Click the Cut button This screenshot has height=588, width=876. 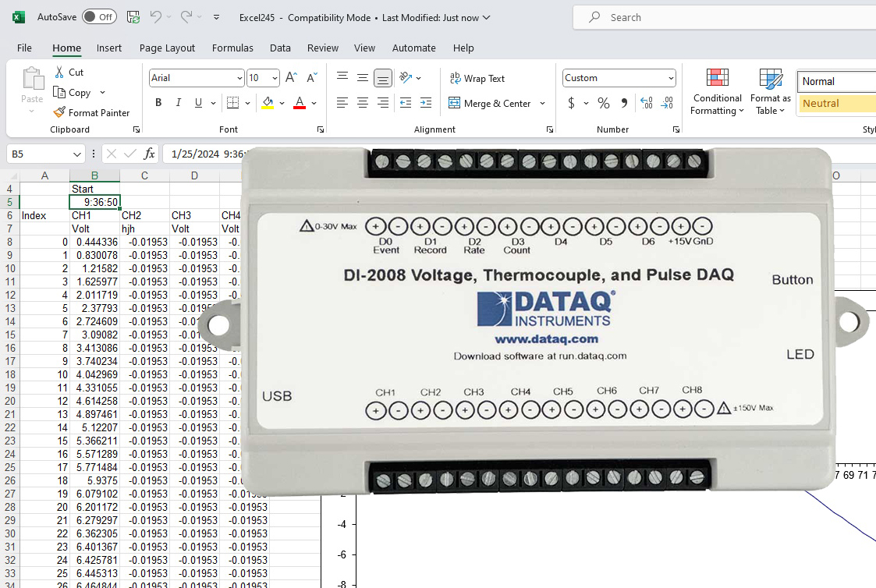tap(69, 72)
